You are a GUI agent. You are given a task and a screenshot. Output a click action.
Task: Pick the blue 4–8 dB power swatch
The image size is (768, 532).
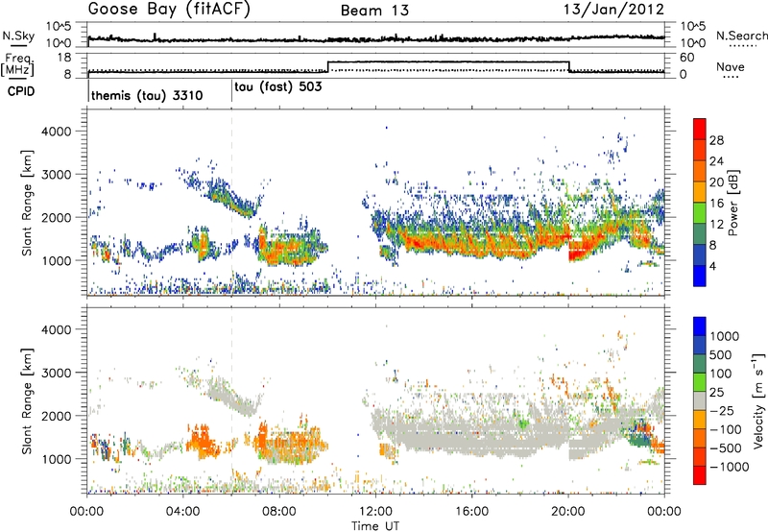pos(700,254)
